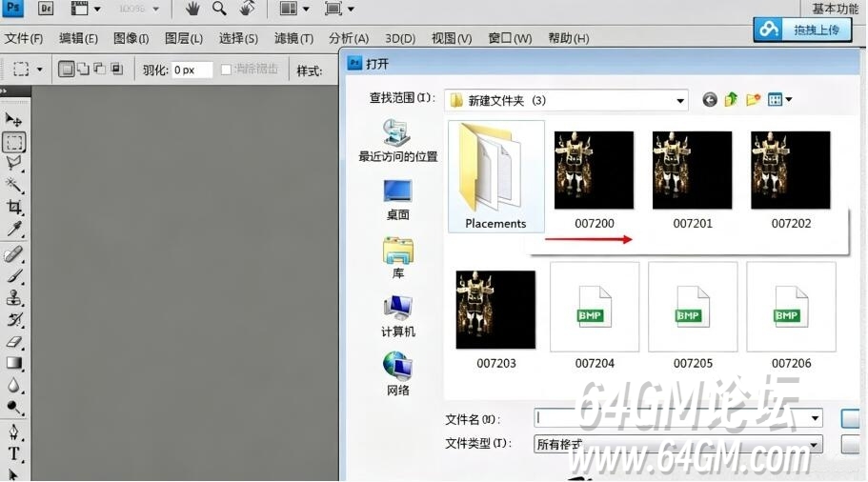Click the Zoom tool in top bar
Image resolution: width=868 pixels, height=482 pixels.
(219, 9)
